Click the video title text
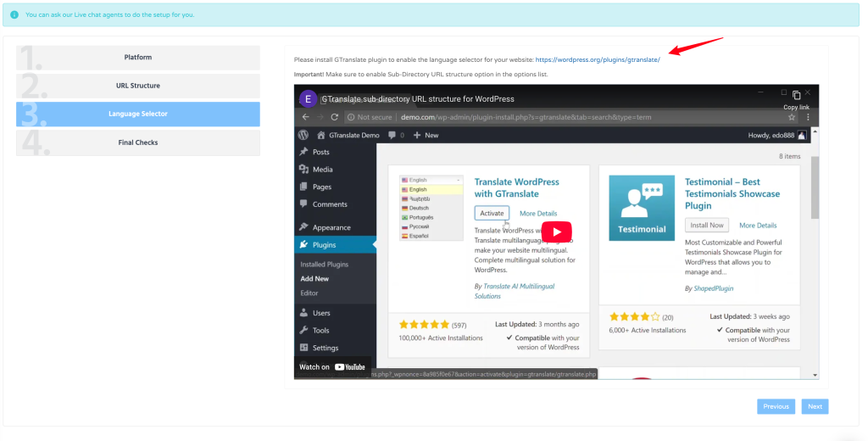Viewport: 868px width, 441px height. (418, 99)
